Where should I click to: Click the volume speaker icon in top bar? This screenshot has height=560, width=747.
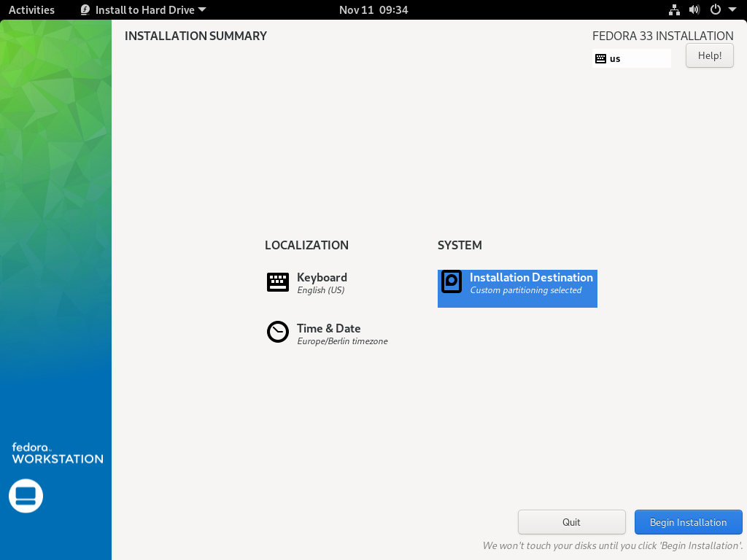point(694,9)
